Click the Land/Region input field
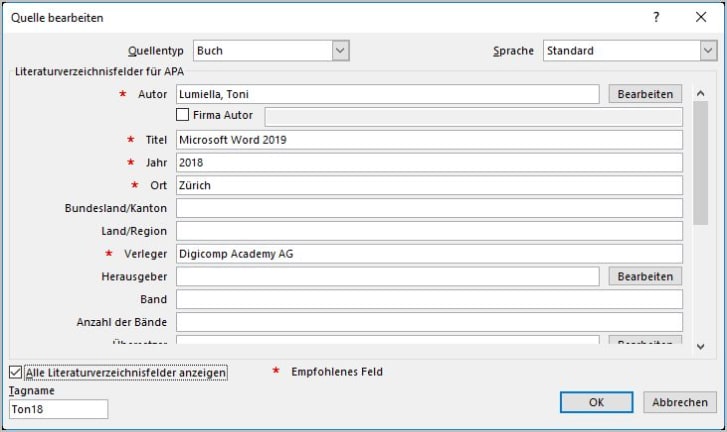727x432 pixels. (429, 231)
